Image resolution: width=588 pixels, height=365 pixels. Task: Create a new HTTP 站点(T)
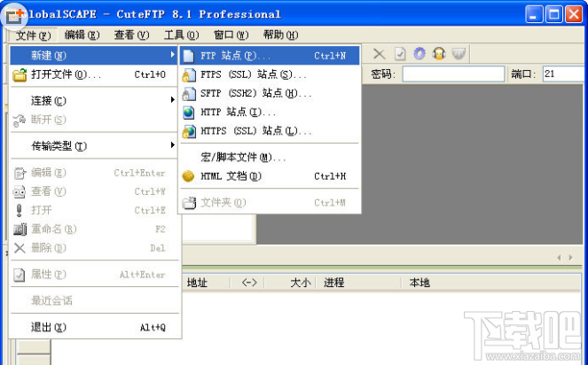pyautogui.click(x=270, y=112)
